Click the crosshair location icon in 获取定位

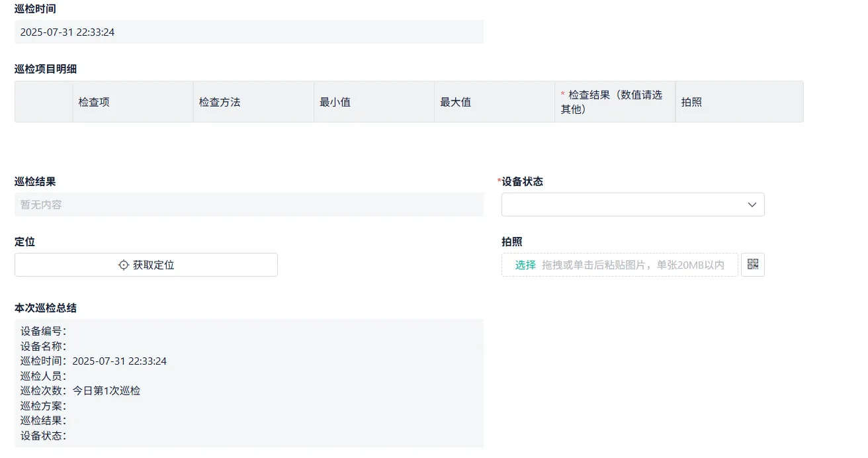coord(123,264)
